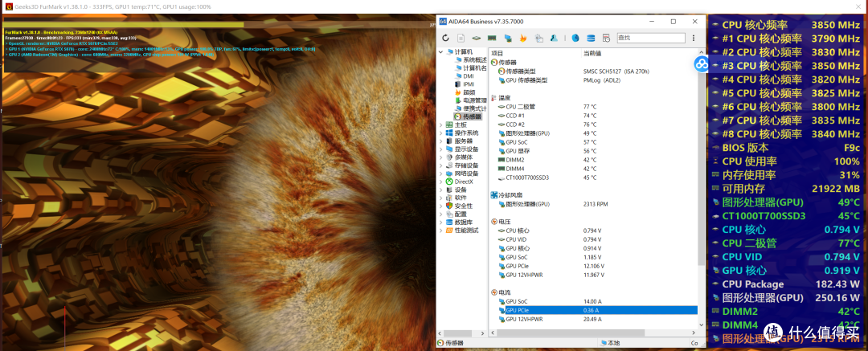Expand the 服务器 tree node
The image size is (868, 351).
tap(441, 141)
